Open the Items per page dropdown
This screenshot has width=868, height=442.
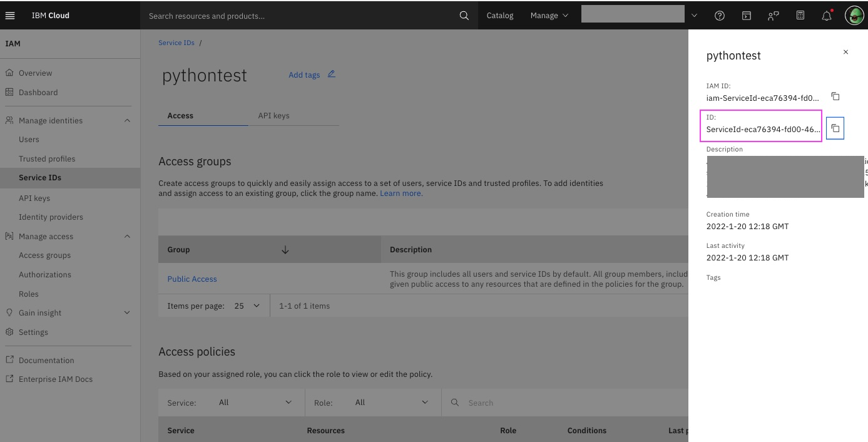pos(247,306)
